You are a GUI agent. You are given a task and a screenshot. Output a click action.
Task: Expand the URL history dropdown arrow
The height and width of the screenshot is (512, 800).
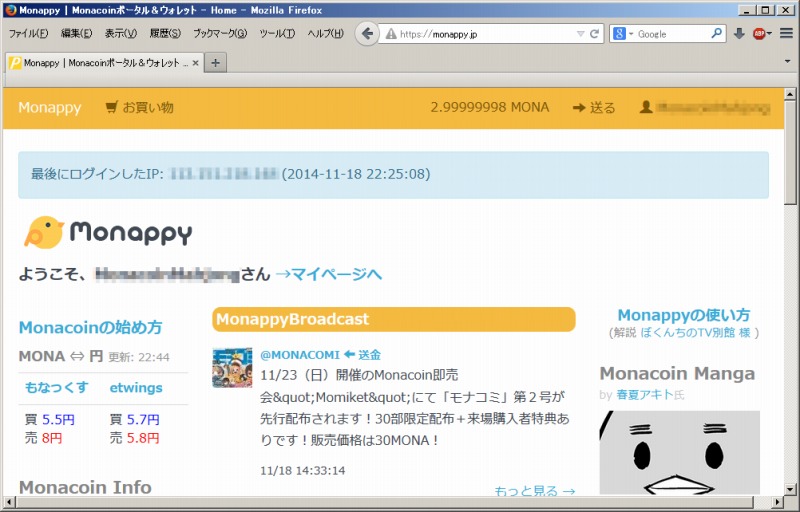point(581,34)
